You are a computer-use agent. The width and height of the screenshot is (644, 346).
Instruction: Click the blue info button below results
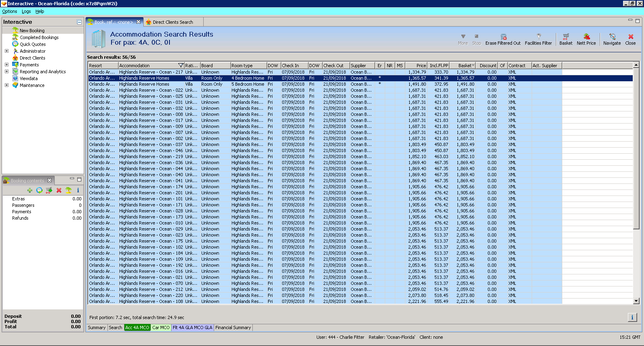click(x=632, y=317)
